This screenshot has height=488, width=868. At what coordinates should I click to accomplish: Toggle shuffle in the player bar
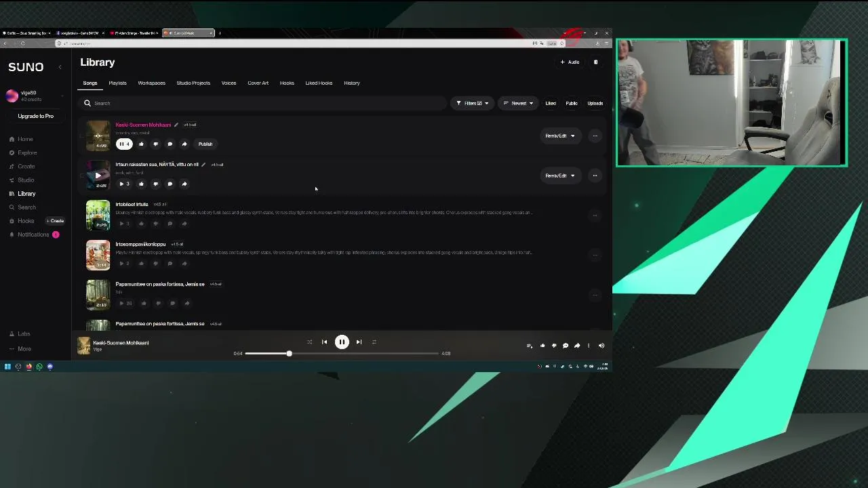tap(309, 342)
